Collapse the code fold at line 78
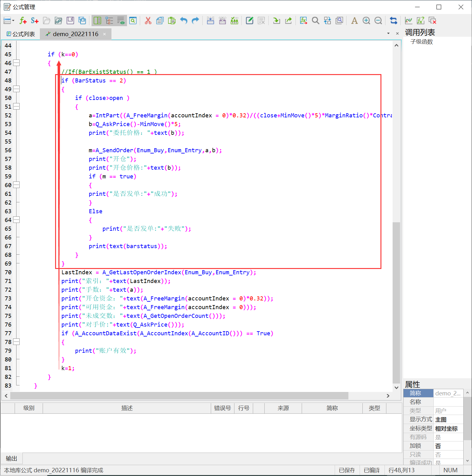Image resolution: width=472 pixels, height=476 pixels. [16, 342]
